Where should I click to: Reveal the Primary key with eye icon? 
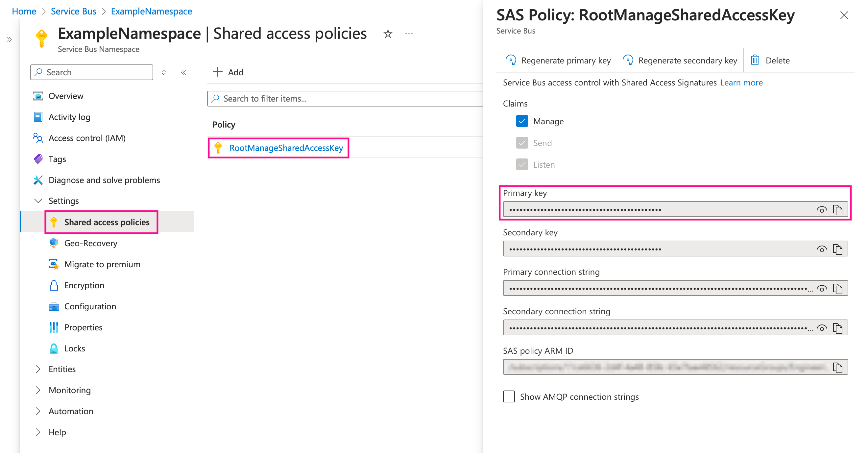click(822, 210)
